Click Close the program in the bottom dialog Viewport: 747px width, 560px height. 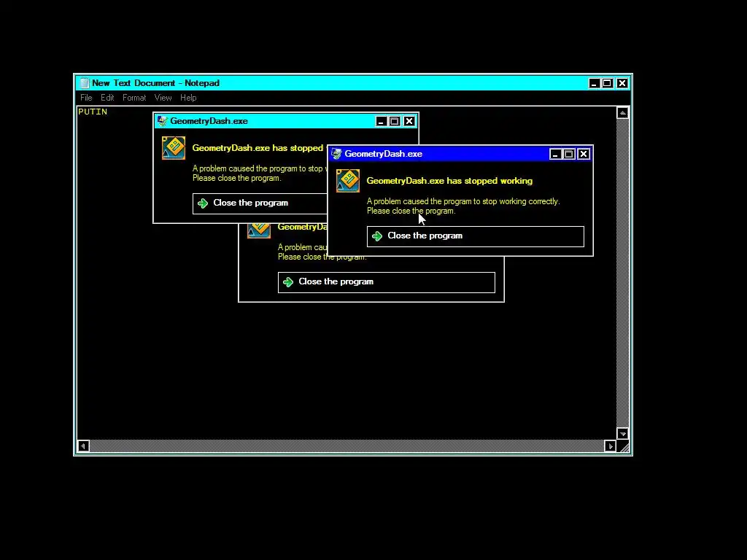[387, 282]
